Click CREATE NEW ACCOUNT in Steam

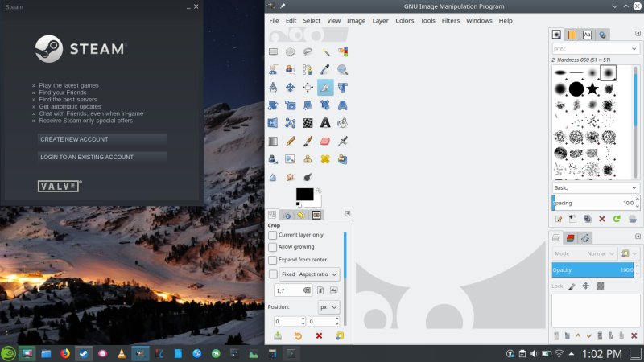click(102, 139)
